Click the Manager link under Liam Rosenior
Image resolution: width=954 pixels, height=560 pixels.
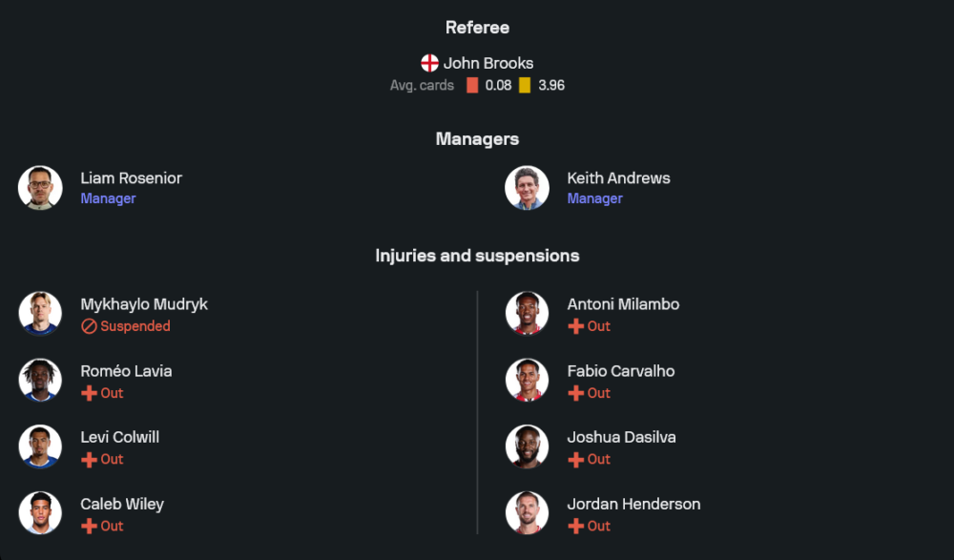coord(108,198)
